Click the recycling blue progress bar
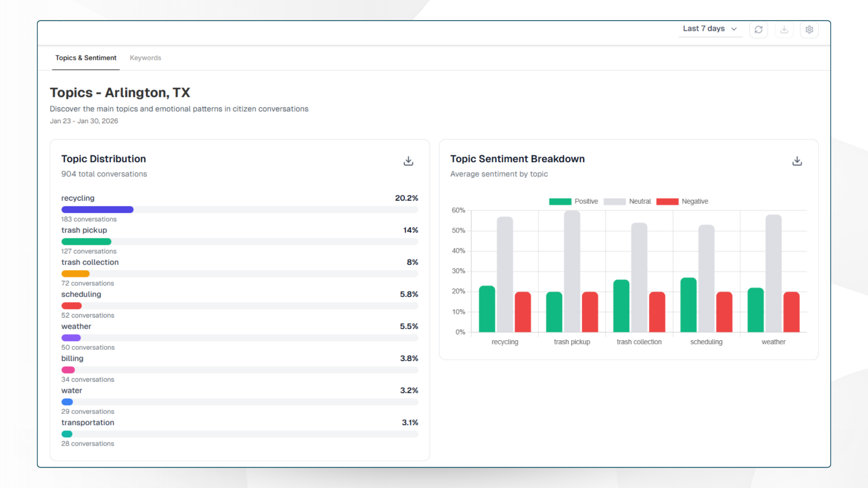 pyautogui.click(x=97, y=210)
